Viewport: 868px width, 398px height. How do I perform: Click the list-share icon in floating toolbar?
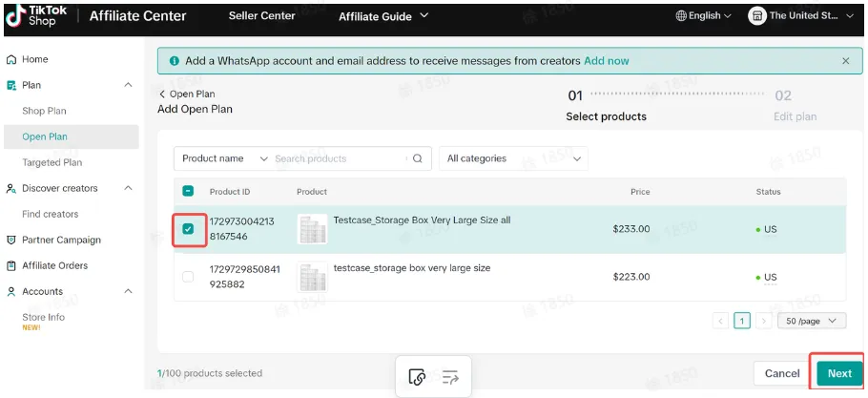450,377
